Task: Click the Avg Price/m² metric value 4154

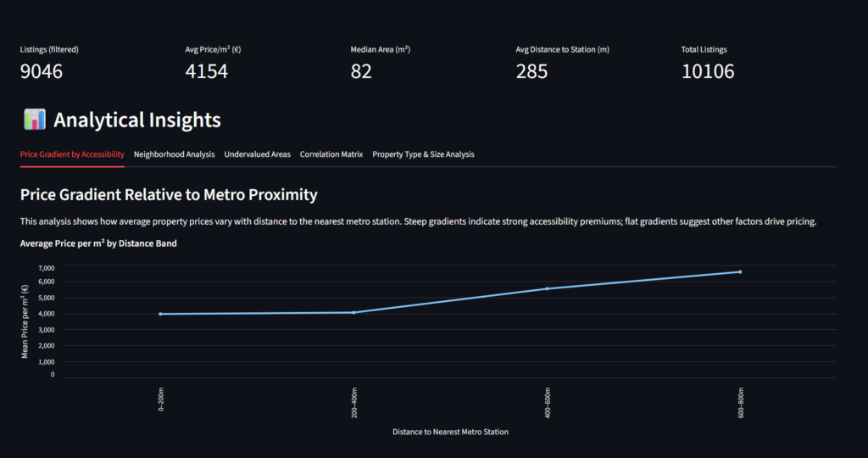Action: click(207, 71)
